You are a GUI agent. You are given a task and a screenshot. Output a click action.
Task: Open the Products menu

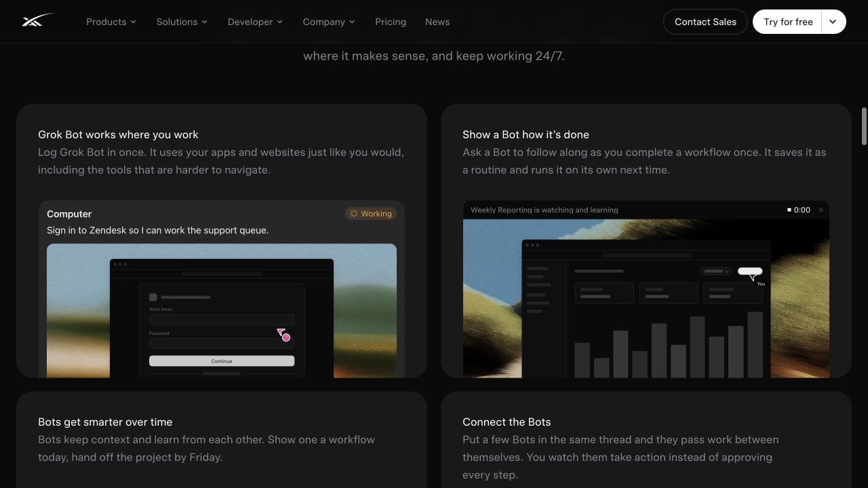pos(111,22)
